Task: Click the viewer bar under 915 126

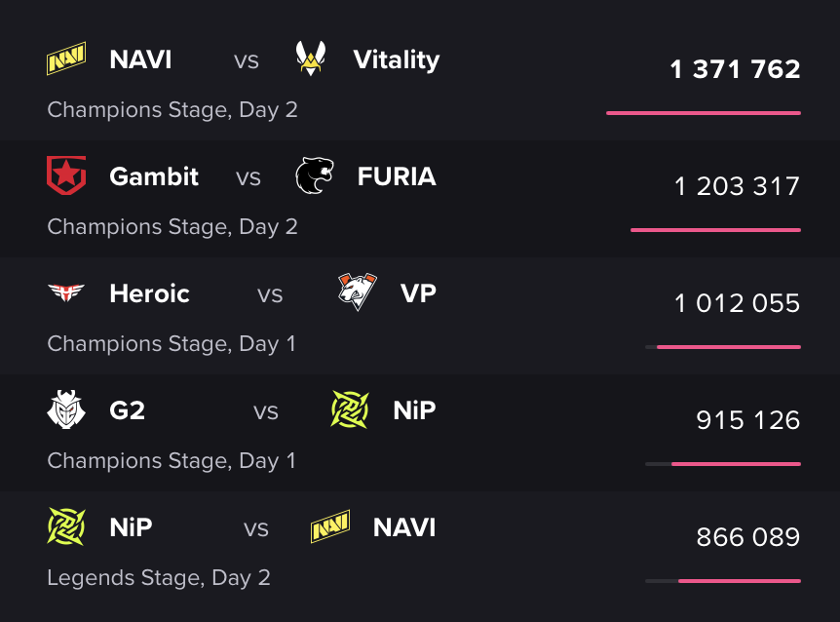Action: pyautogui.click(x=723, y=464)
